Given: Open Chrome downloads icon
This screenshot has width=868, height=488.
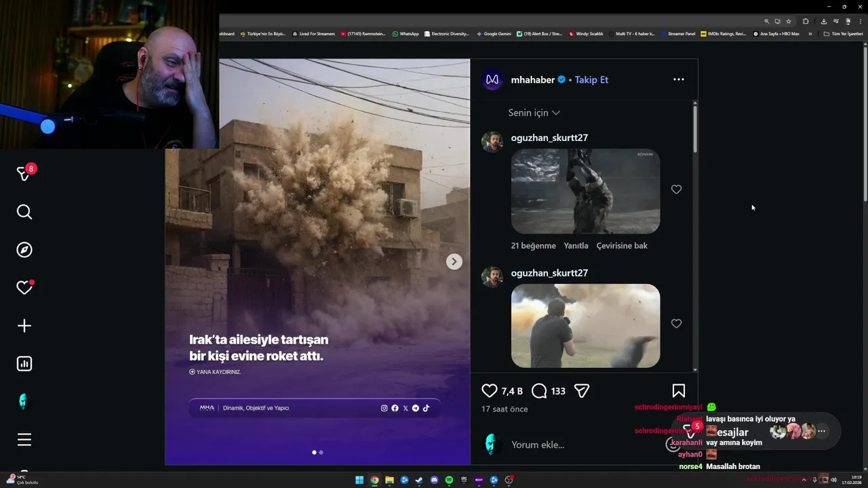Looking at the screenshot, I should [x=824, y=21].
